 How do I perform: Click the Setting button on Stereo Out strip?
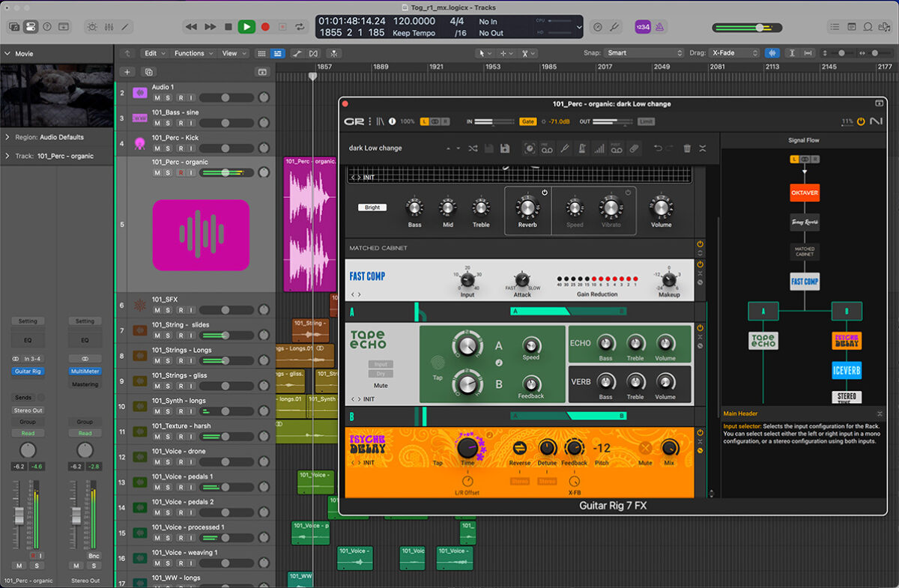(x=85, y=321)
